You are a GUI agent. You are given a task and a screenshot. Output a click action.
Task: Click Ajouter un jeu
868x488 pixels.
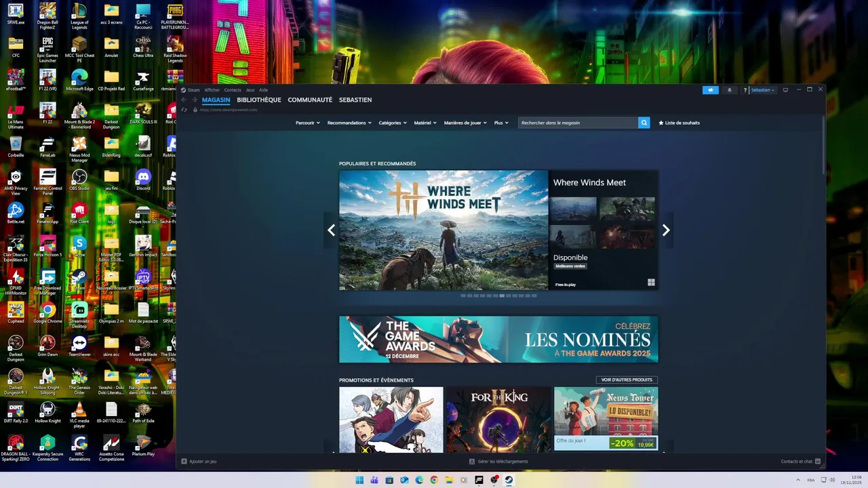(x=203, y=462)
